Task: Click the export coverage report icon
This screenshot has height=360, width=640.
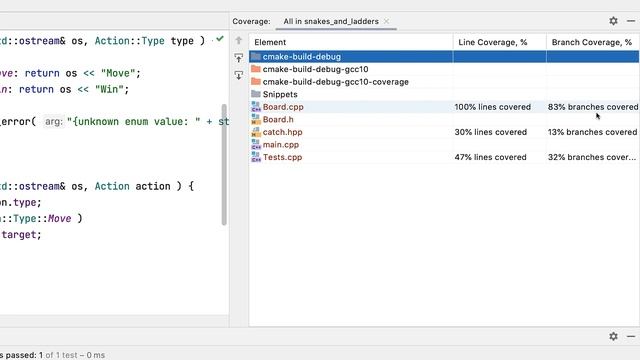Action: [239, 75]
